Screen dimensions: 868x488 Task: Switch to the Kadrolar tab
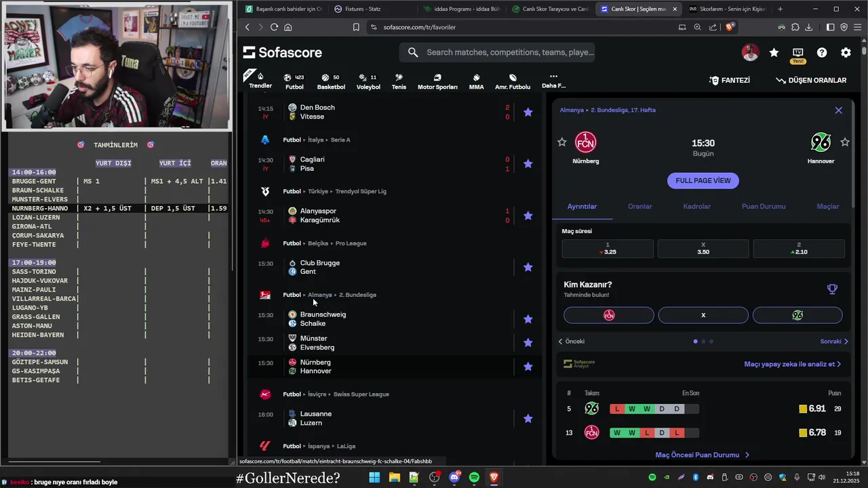[x=696, y=206]
